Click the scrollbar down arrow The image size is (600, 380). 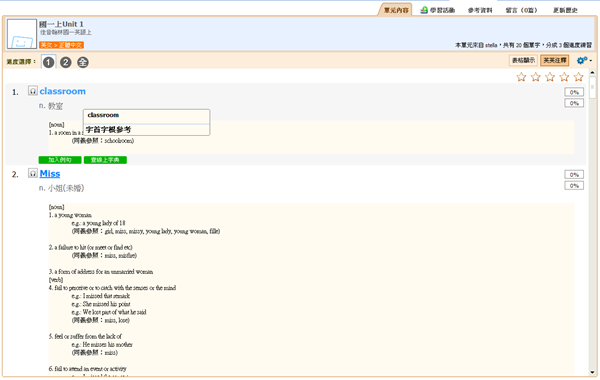point(592,372)
